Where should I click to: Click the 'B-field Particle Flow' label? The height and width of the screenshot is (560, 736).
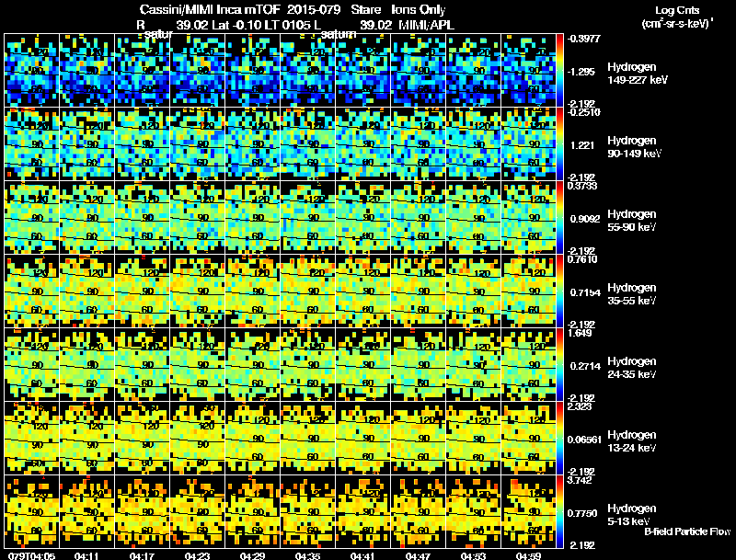pyautogui.click(x=687, y=531)
